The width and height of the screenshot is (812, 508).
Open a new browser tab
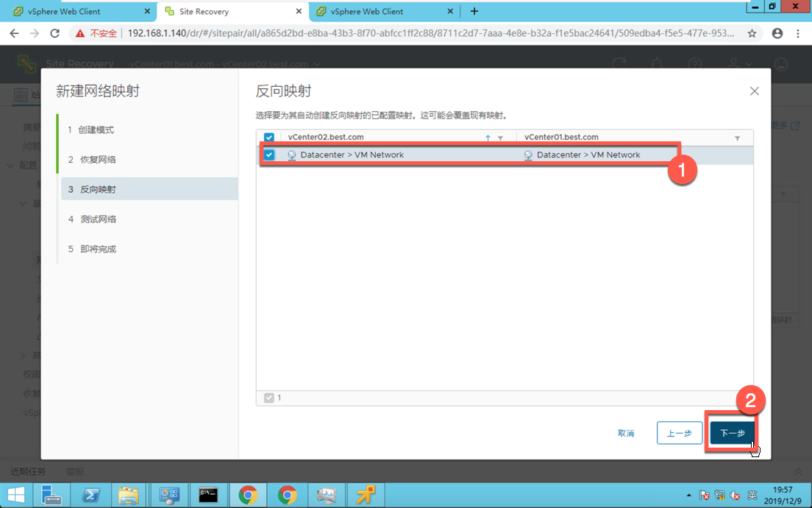tap(474, 11)
